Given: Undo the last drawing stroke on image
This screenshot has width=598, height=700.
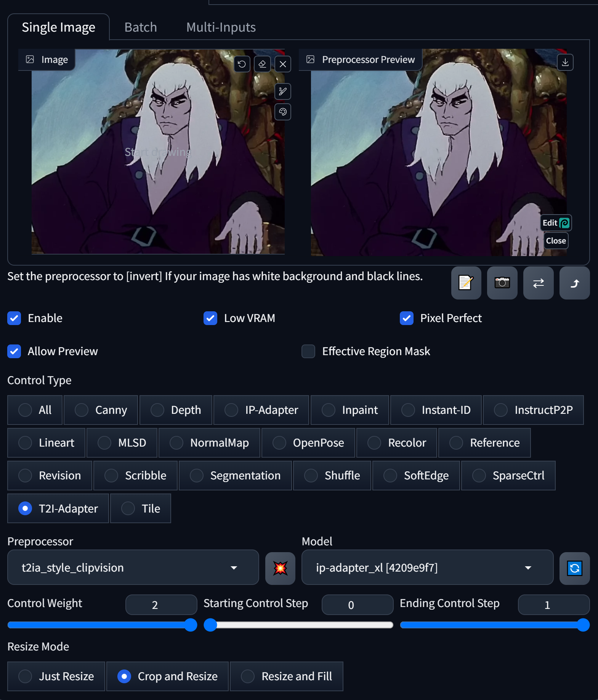Looking at the screenshot, I should (x=242, y=64).
